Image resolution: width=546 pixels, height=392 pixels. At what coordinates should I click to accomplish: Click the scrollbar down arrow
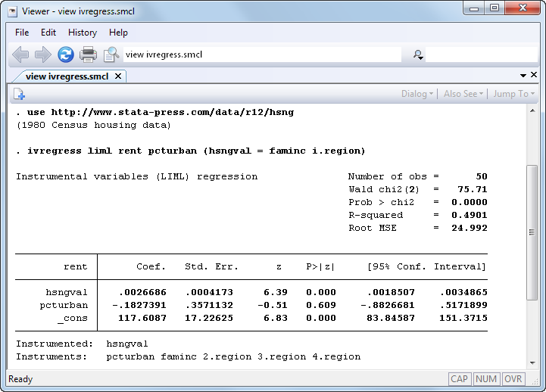(x=532, y=363)
